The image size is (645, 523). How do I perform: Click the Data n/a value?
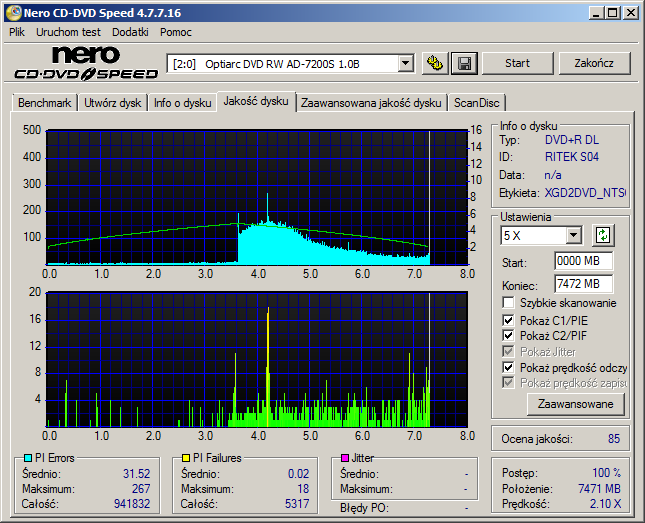[553, 175]
